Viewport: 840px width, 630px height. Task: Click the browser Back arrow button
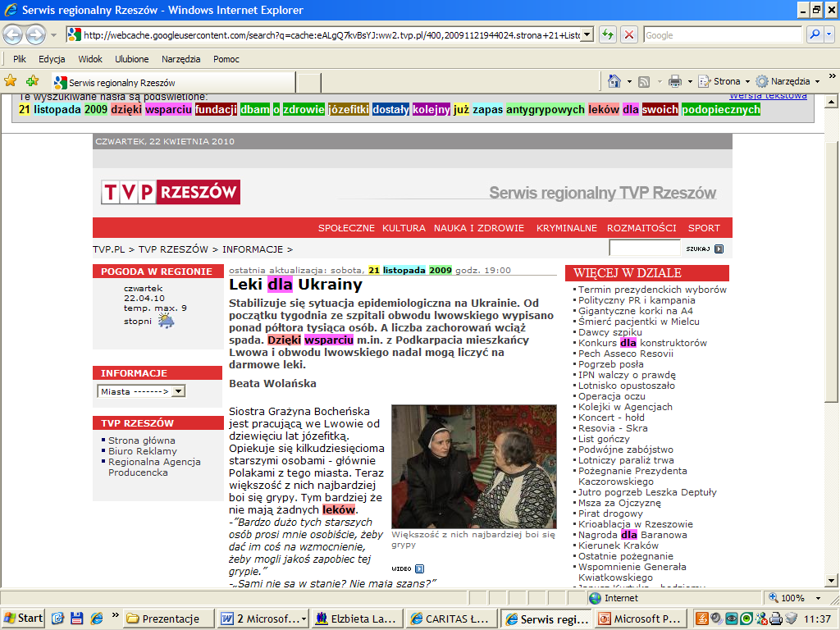pos(13,35)
